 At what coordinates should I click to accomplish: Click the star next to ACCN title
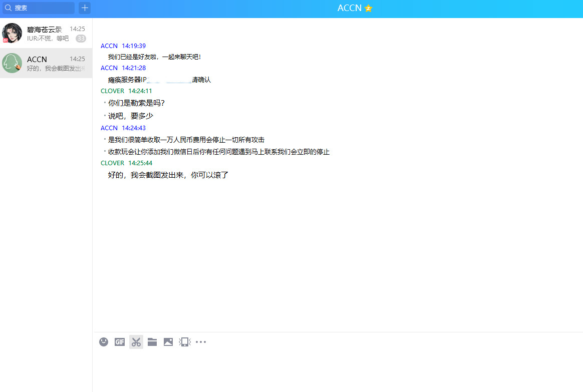(369, 8)
